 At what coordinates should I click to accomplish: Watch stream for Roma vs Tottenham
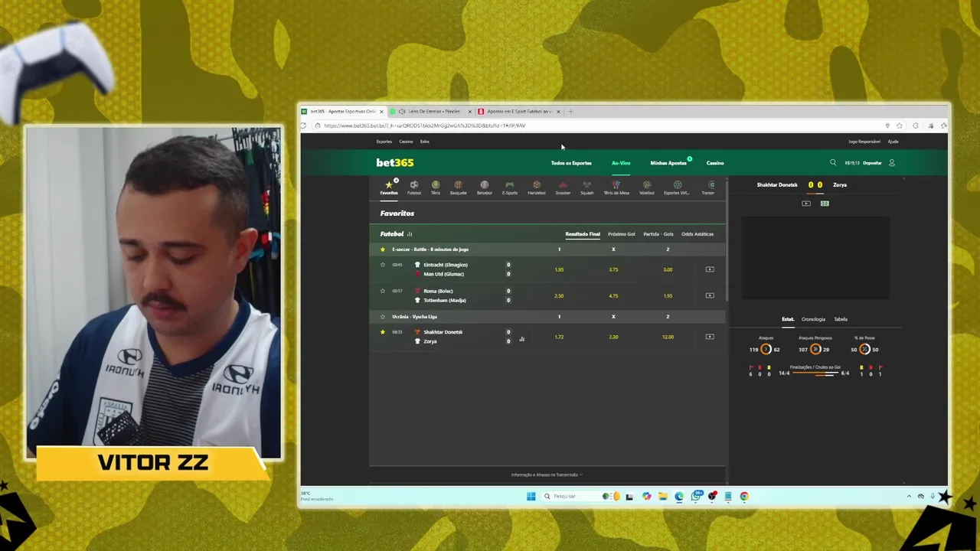click(x=710, y=295)
